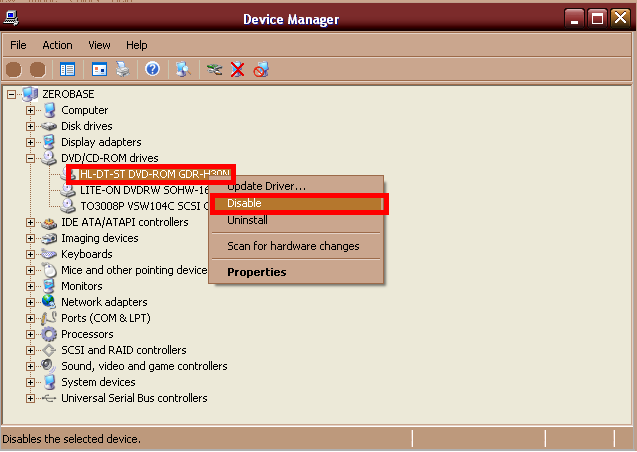Click the Properties toolbar icon
The height and width of the screenshot is (452, 637).
pyautogui.click(x=99, y=69)
